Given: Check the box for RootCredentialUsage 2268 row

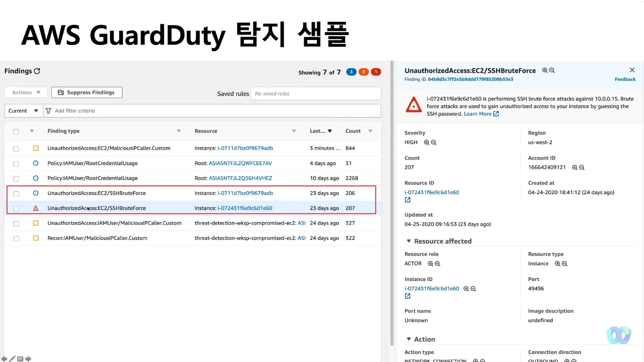Looking at the screenshot, I should coord(16,178).
